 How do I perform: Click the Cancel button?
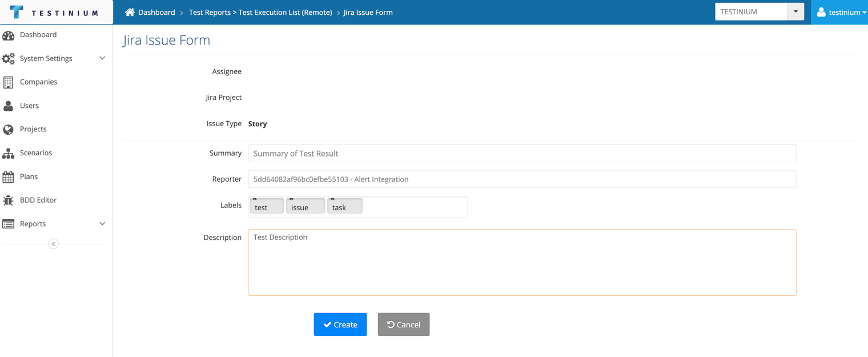[404, 324]
